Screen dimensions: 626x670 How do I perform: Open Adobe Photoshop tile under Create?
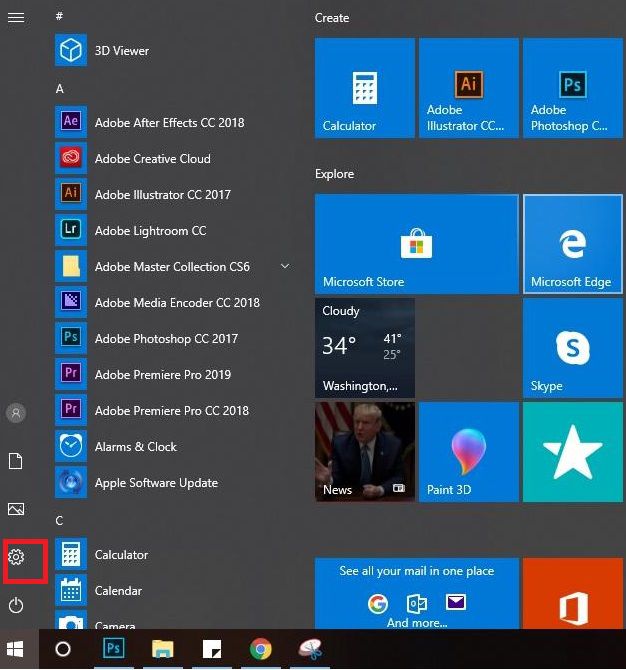pyautogui.click(x=573, y=88)
